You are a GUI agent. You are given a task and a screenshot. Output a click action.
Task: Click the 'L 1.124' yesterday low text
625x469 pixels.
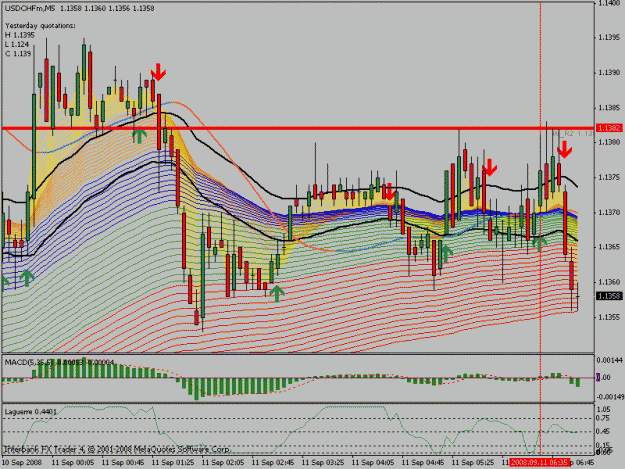17,44
